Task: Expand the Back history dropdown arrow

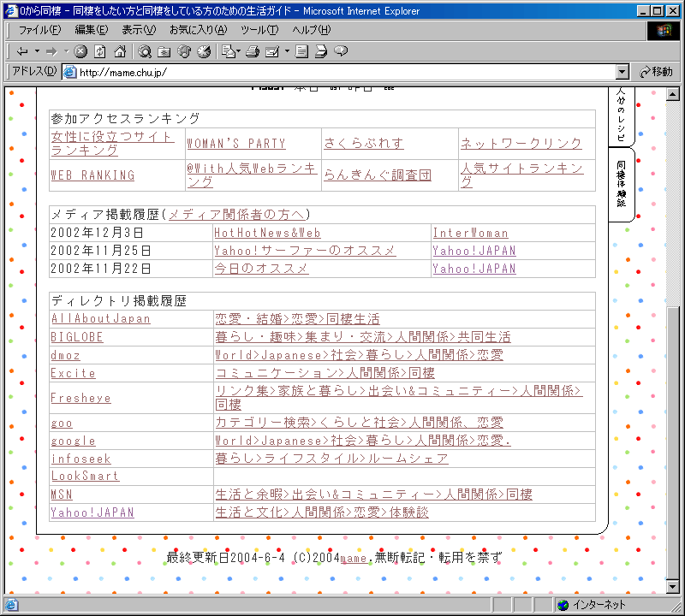Action: (x=37, y=51)
